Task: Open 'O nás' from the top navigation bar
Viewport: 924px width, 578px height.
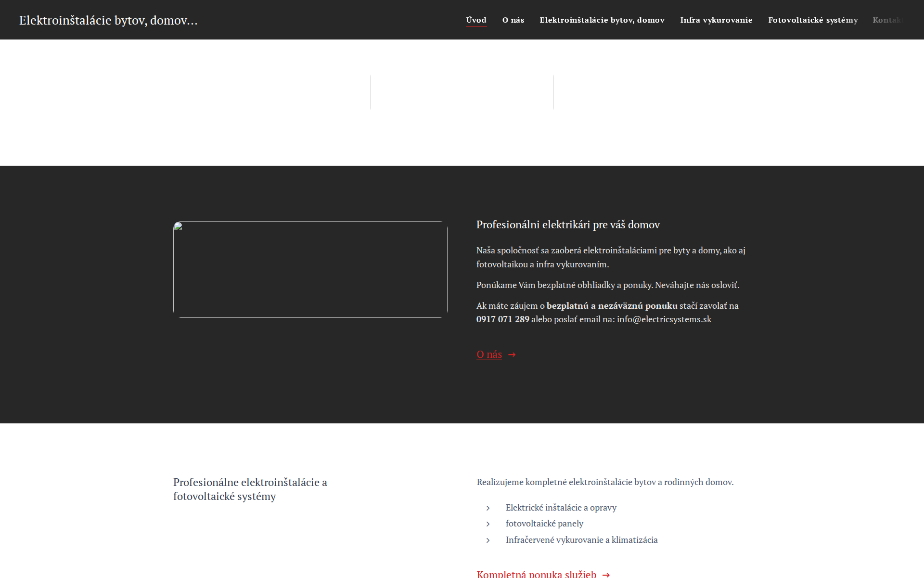Action: tap(513, 20)
